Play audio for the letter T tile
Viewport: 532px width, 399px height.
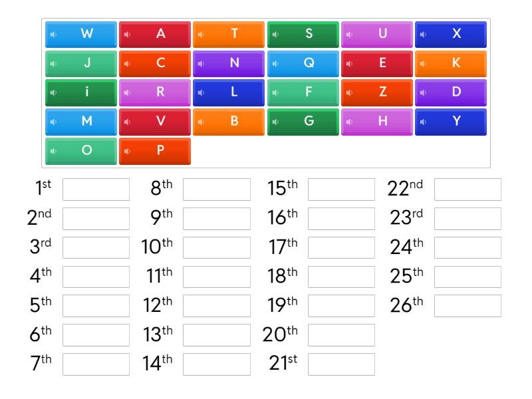tap(202, 35)
